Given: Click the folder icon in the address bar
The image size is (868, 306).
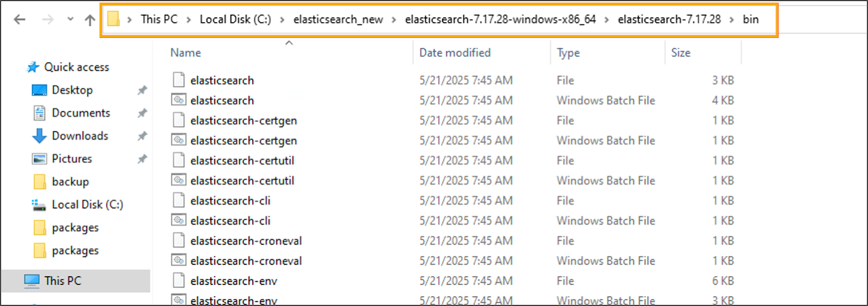Looking at the screenshot, I should (113, 20).
